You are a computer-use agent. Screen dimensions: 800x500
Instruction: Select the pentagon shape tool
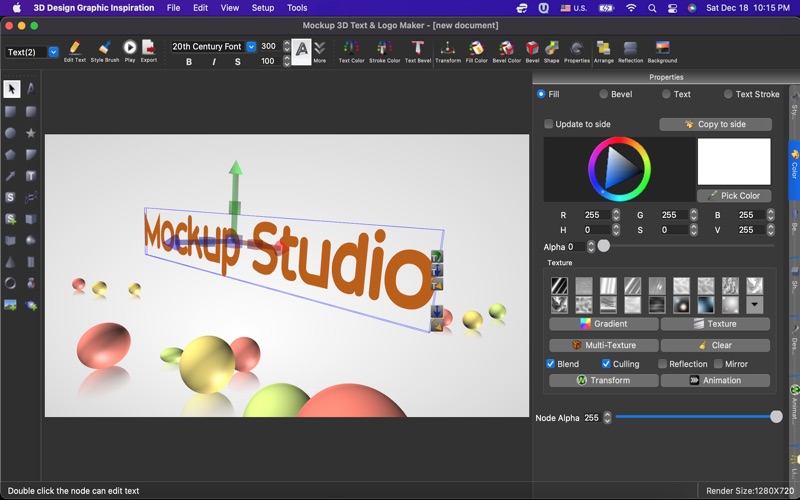point(10,155)
